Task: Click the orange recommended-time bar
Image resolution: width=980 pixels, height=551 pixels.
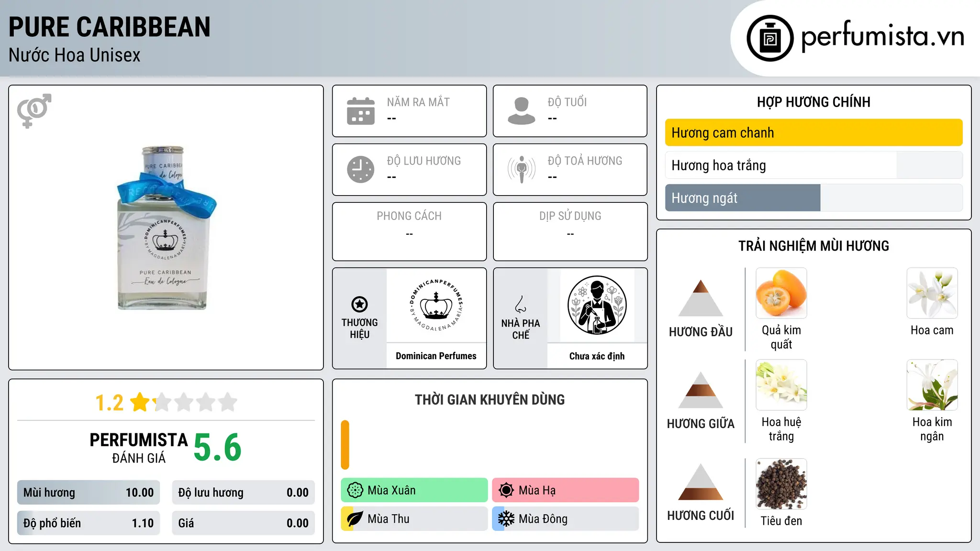Action: tap(345, 445)
